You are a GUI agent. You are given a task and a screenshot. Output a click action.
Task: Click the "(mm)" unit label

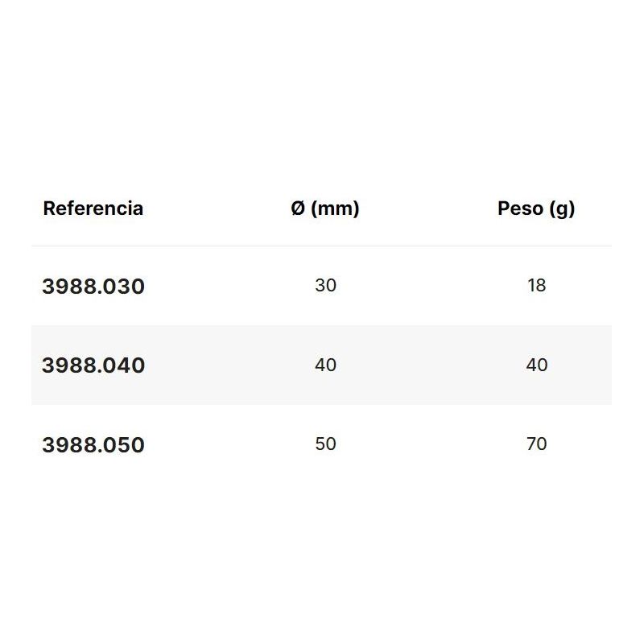[336, 208]
